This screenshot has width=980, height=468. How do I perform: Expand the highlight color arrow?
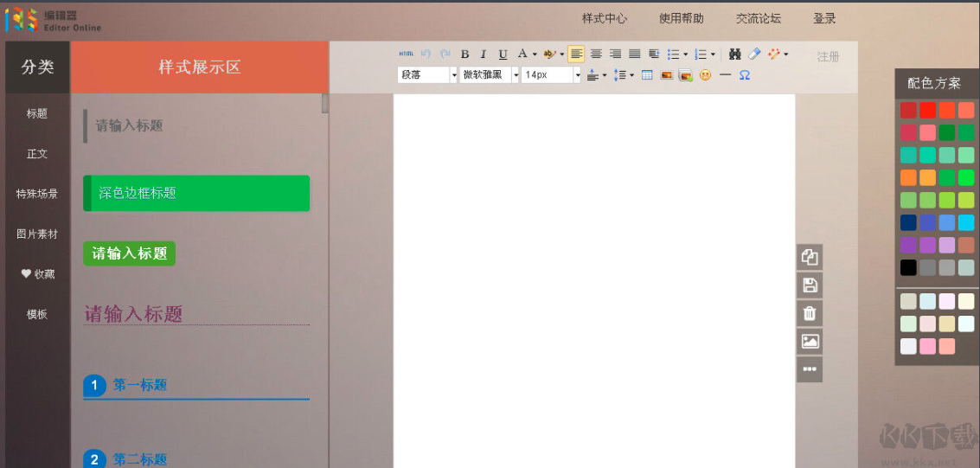562,54
